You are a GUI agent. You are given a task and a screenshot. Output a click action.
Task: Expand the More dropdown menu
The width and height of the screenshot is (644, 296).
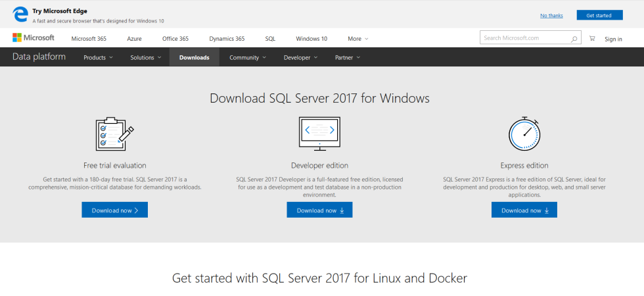[358, 39]
